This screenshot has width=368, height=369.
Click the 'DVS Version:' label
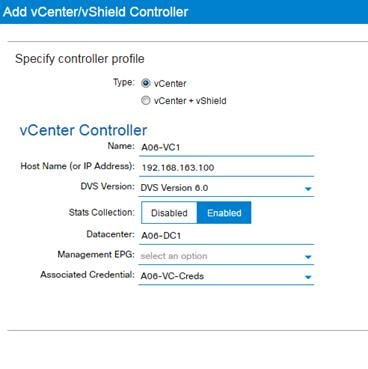coord(108,186)
